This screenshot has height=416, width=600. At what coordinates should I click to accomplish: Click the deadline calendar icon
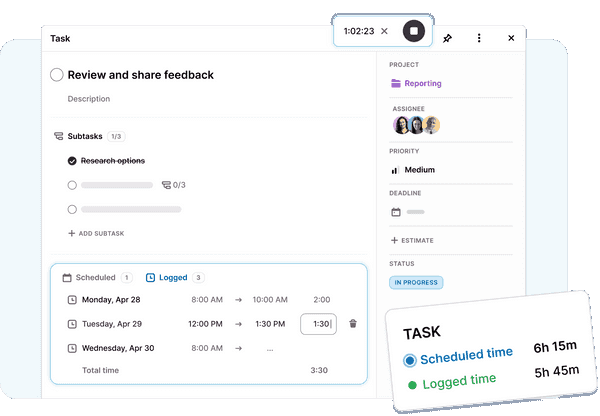point(396,212)
